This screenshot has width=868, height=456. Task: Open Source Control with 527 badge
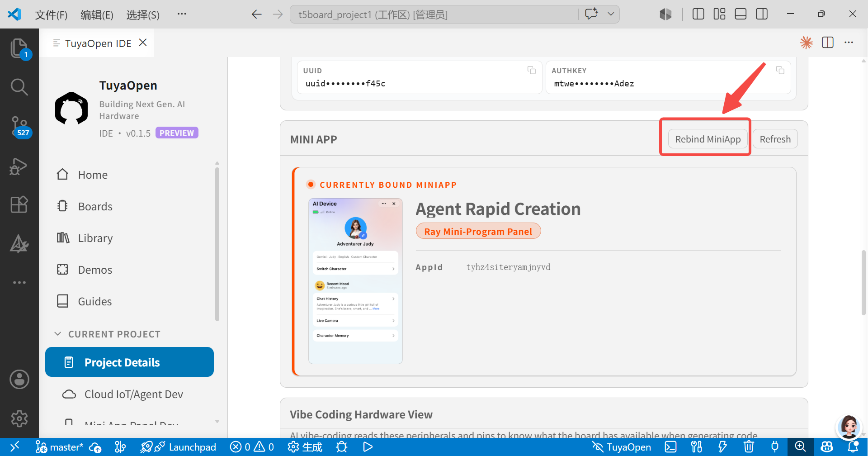pos(19,126)
